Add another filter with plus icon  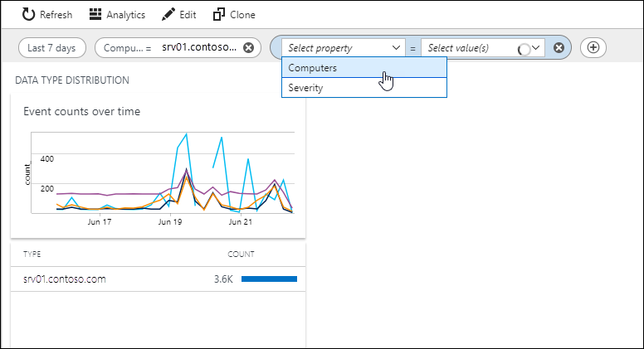pyautogui.click(x=593, y=47)
